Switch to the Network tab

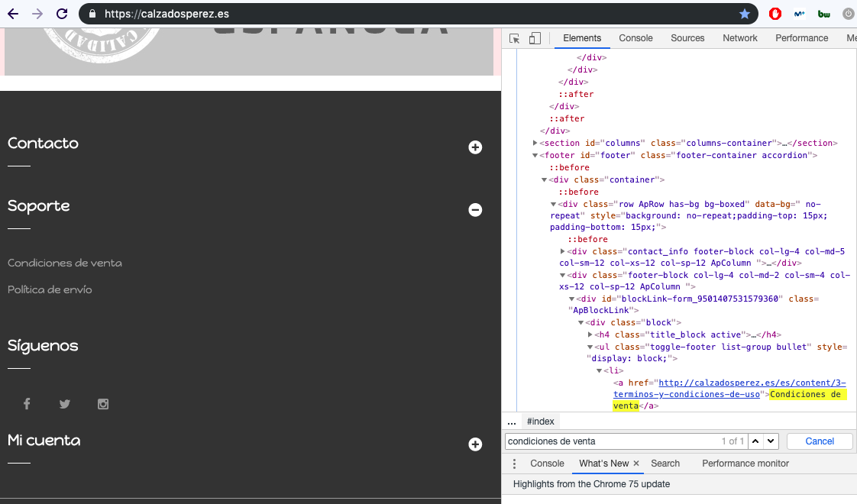(739, 38)
